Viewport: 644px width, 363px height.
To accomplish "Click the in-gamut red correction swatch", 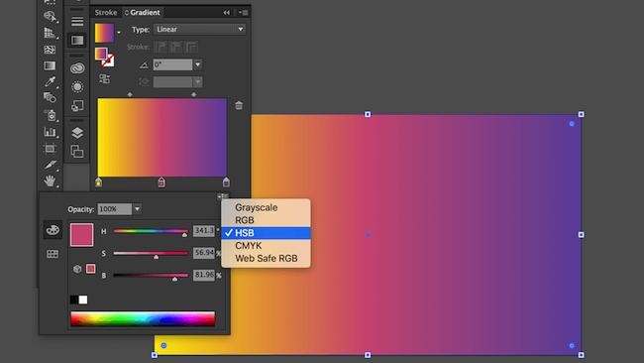I will click(x=91, y=269).
